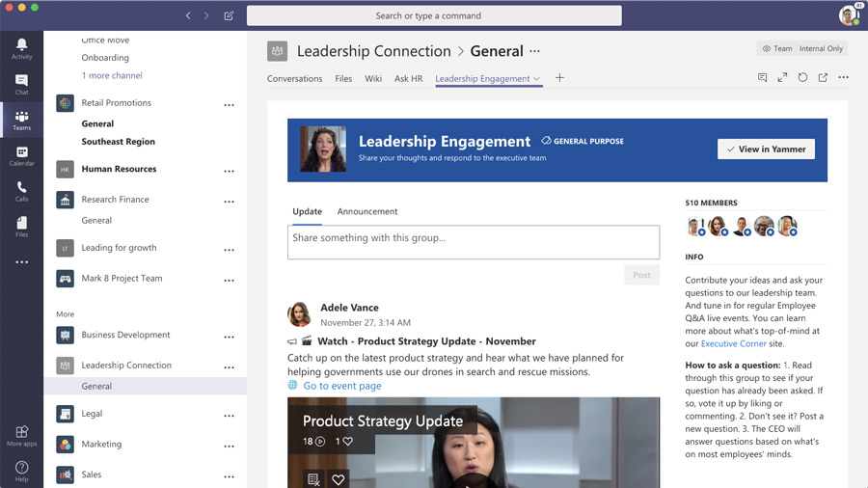
Task: Select the Announcement post type tab
Action: pos(366,211)
